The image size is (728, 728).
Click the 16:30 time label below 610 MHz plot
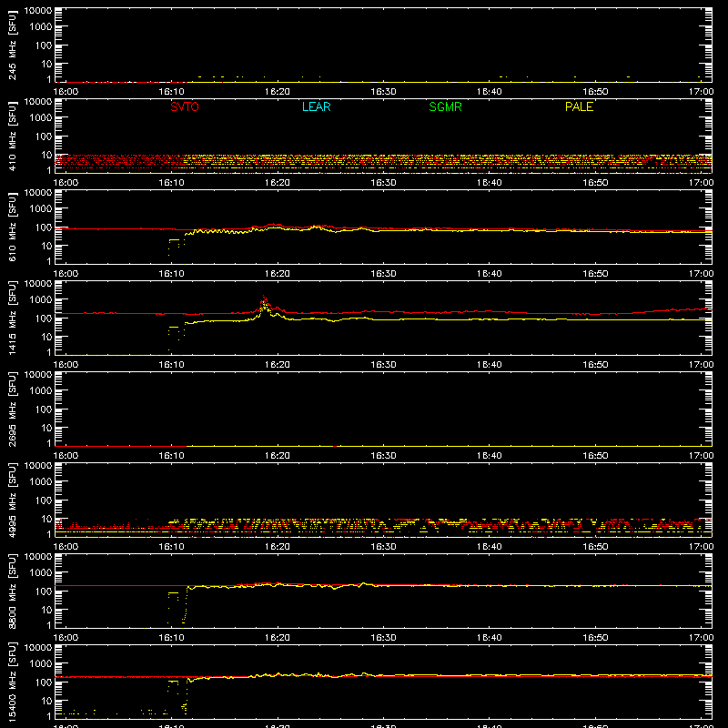coord(383,274)
